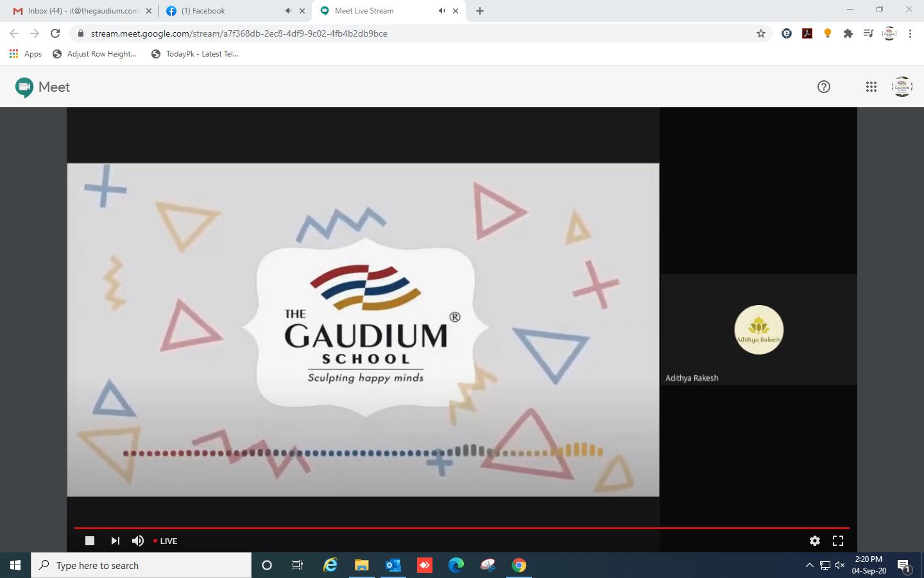Click the muted volume tray icon

coord(840,565)
